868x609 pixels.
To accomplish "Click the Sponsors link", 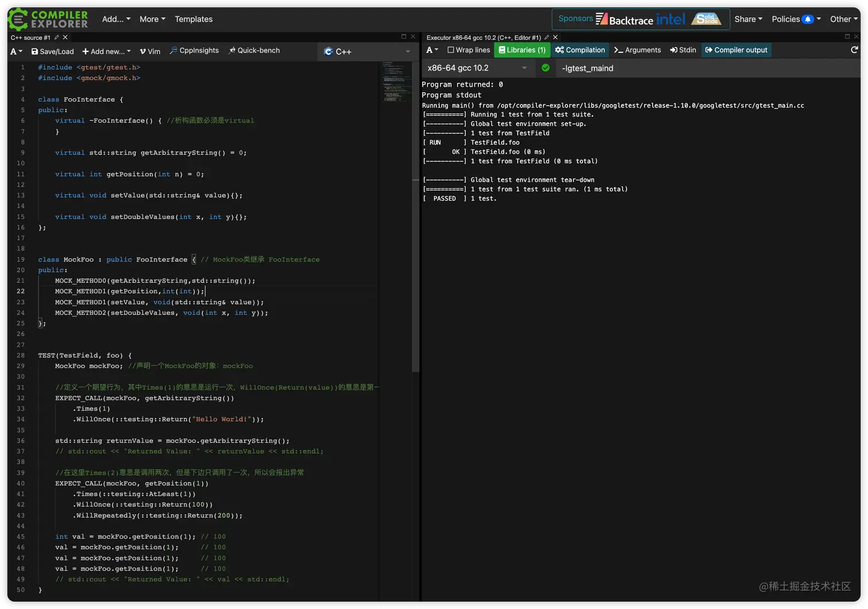I will [575, 18].
